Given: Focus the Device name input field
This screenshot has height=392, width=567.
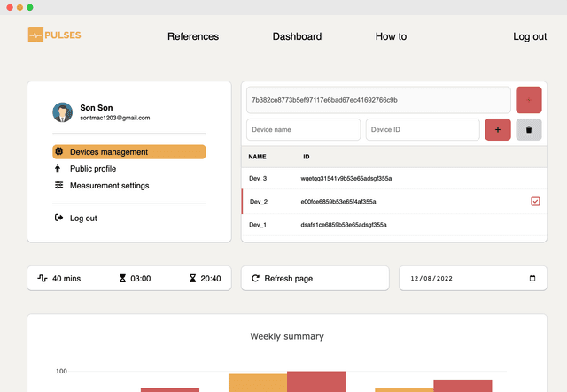Looking at the screenshot, I should (x=303, y=130).
